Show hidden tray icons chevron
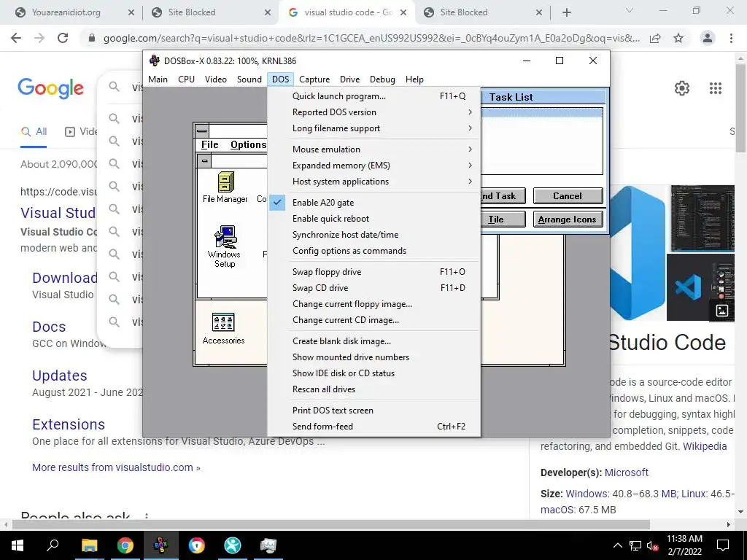Image resolution: width=747 pixels, height=560 pixels. (x=617, y=545)
